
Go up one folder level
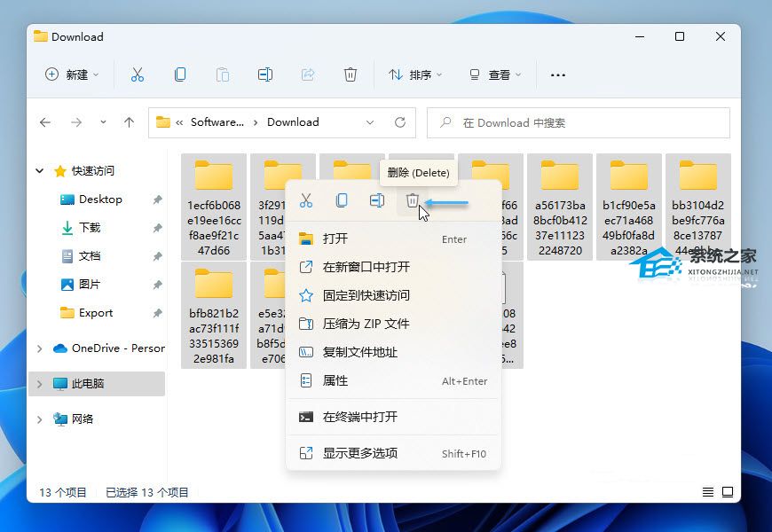click(x=130, y=122)
